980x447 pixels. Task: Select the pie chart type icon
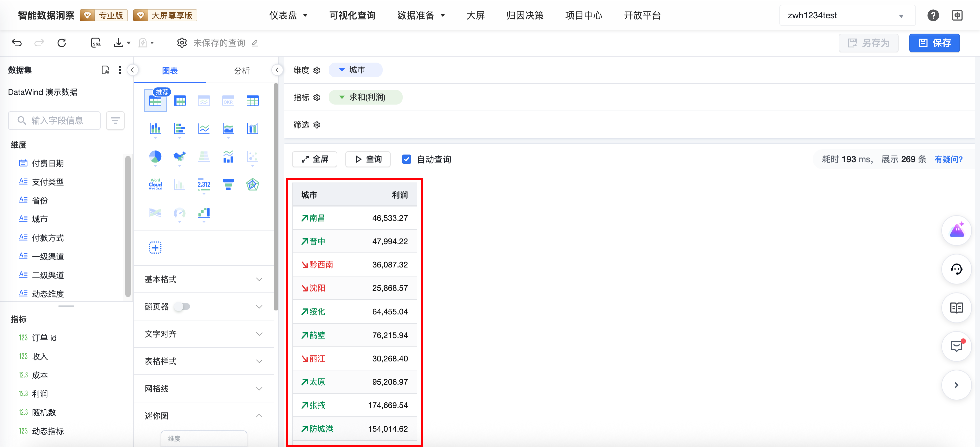155,157
